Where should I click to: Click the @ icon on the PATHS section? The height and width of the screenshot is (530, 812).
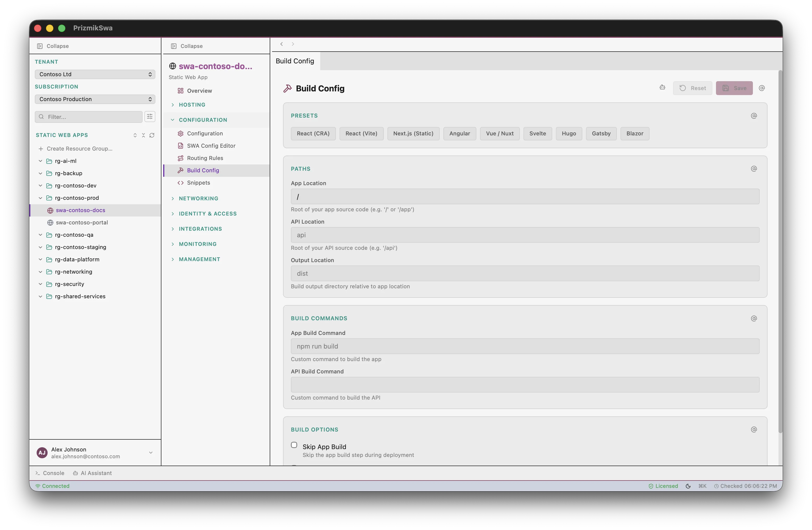tap(754, 168)
